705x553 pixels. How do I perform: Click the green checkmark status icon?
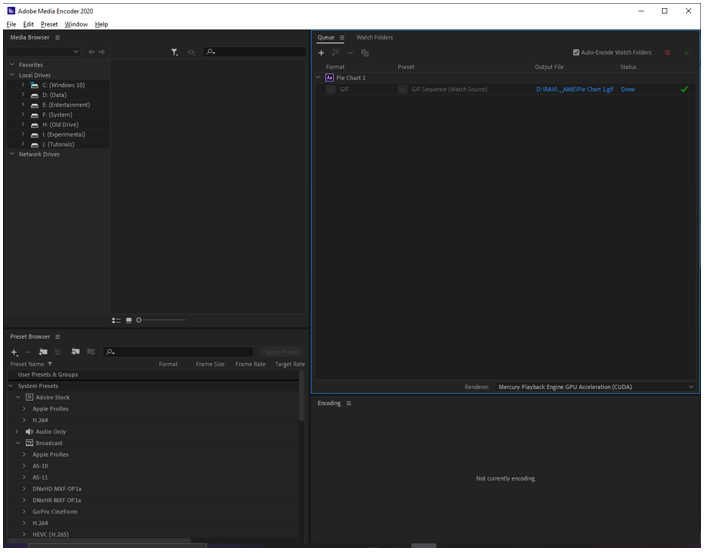tap(684, 89)
